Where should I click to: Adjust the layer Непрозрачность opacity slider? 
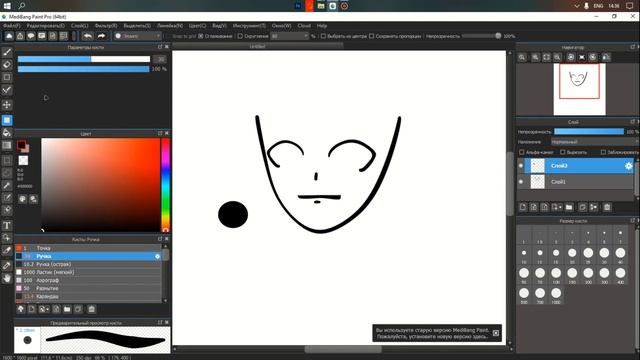tap(589, 131)
